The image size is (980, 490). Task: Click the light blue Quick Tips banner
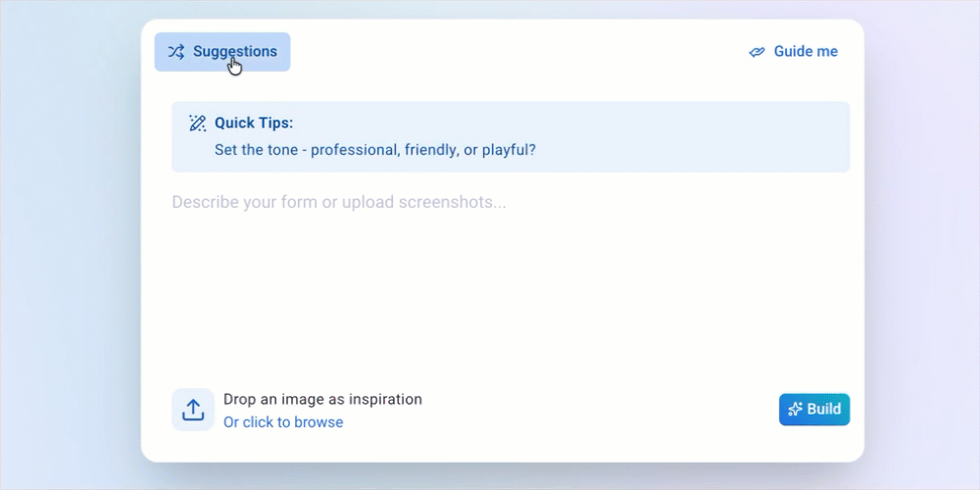(x=686, y=137)
